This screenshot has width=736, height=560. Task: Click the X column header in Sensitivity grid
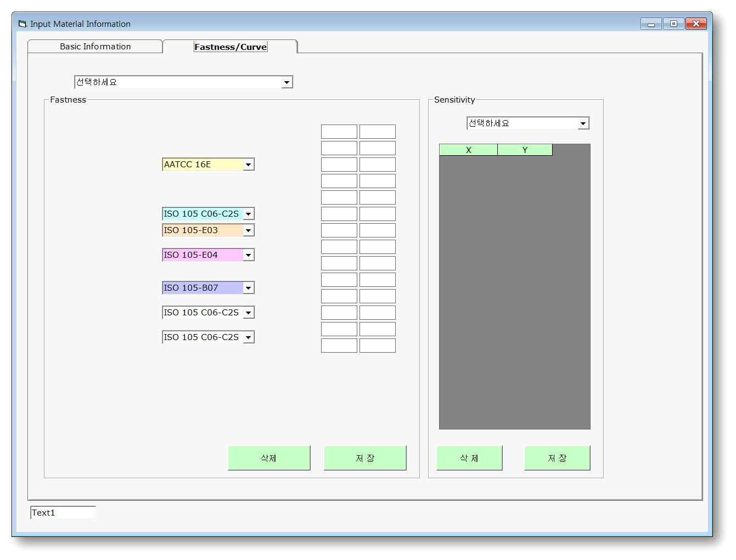[x=468, y=150]
